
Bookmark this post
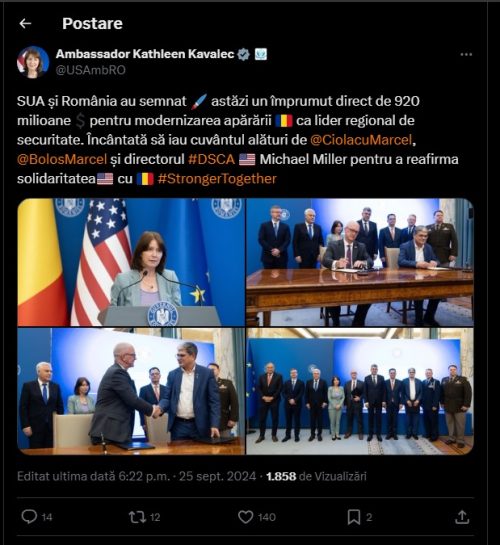[x=354, y=517]
